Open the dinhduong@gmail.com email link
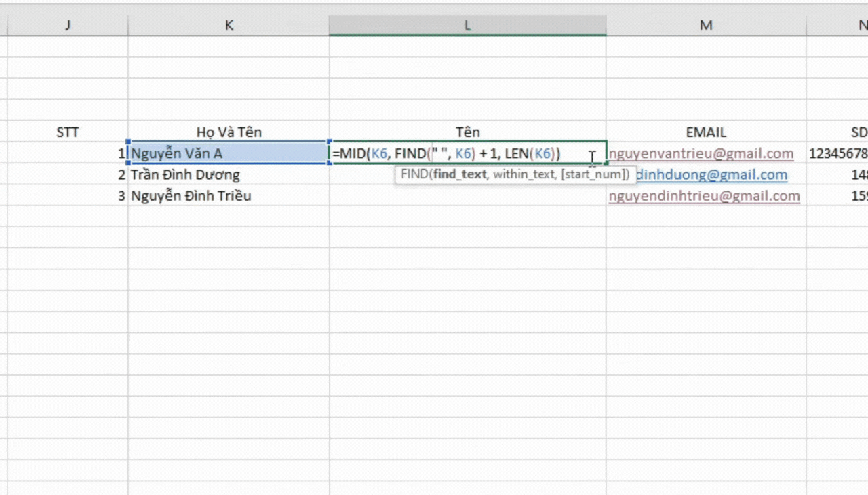The height and width of the screenshot is (495, 868). [x=712, y=175]
